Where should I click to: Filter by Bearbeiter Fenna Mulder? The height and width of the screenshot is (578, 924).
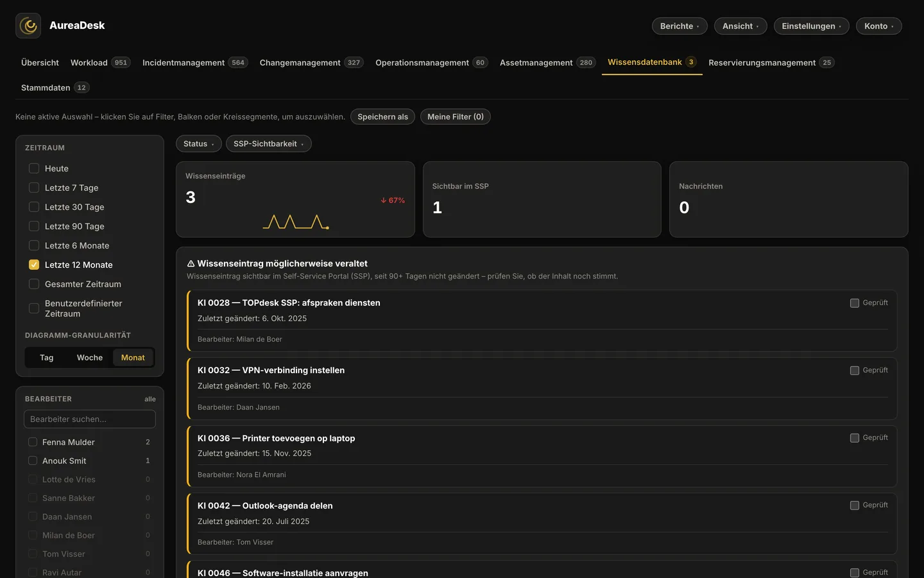pos(33,442)
